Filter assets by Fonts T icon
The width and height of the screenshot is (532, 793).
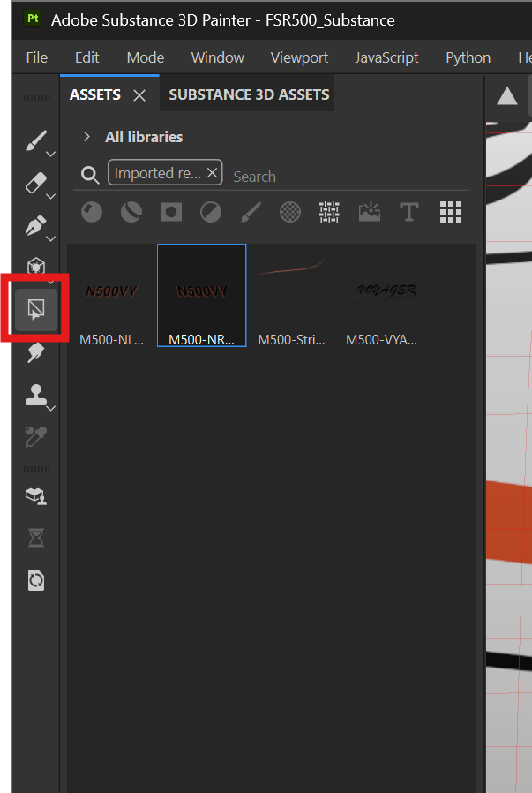(x=409, y=212)
